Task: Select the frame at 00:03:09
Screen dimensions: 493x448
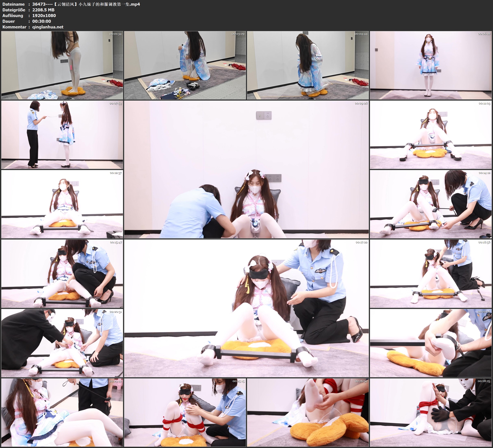Action: (x=185, y=65)
